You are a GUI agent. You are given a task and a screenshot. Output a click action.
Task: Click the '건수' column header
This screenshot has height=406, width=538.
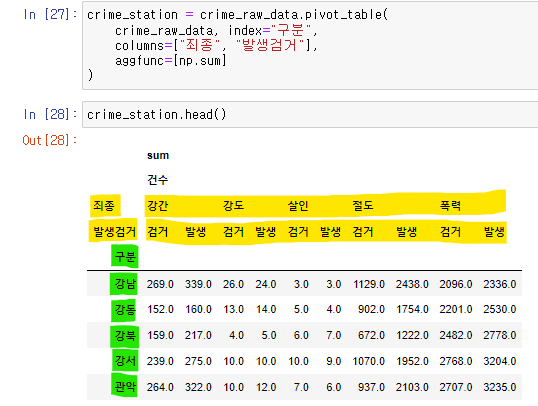click(157, 180)
